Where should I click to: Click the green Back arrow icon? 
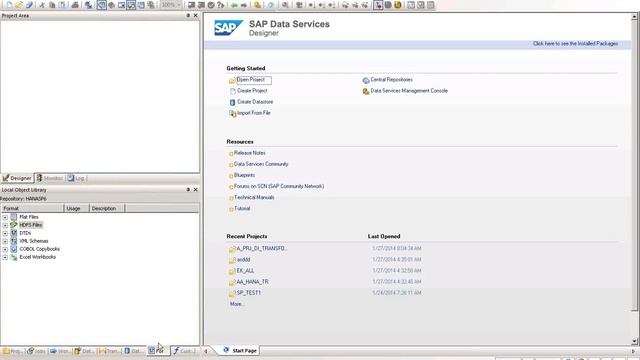tap(234, 5)
